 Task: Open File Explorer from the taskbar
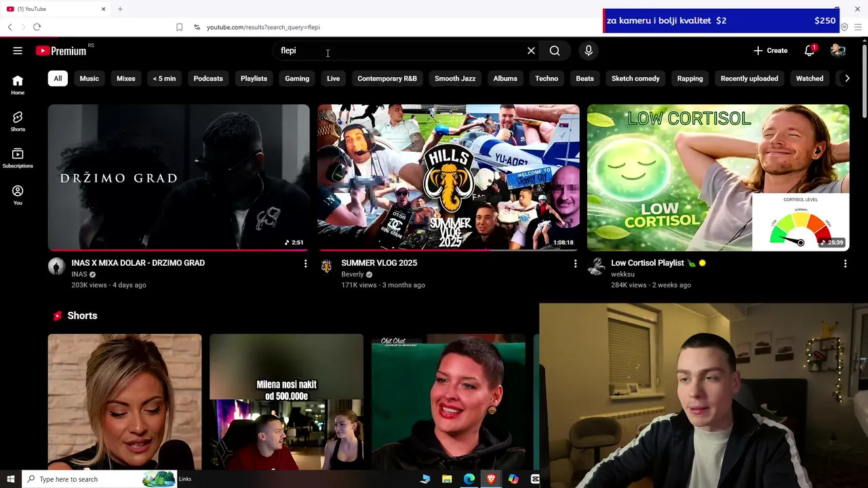point(447,479)
